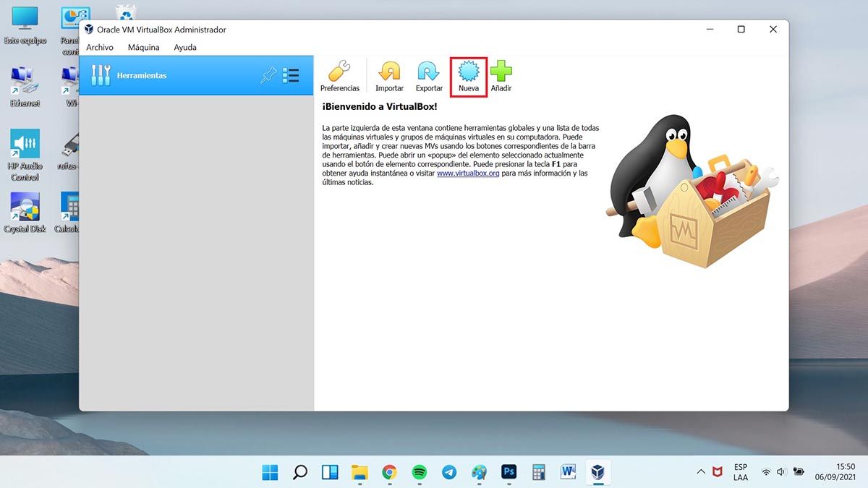The image size is (868, 488).
Task: Visit the www.virtualbox.org link
Action: [x=468, y=174]
